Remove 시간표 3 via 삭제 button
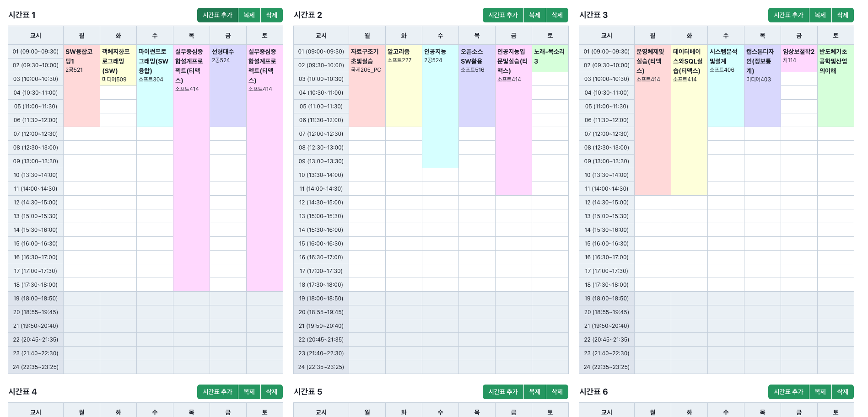The width and height of the screenshot is (868, 417). (x=842, y=15)
